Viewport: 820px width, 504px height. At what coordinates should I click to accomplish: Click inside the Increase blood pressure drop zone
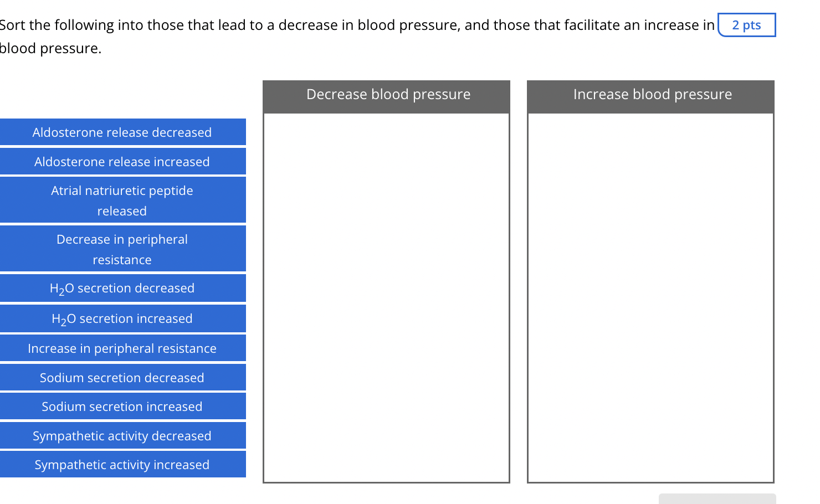(x=650, y=294)
